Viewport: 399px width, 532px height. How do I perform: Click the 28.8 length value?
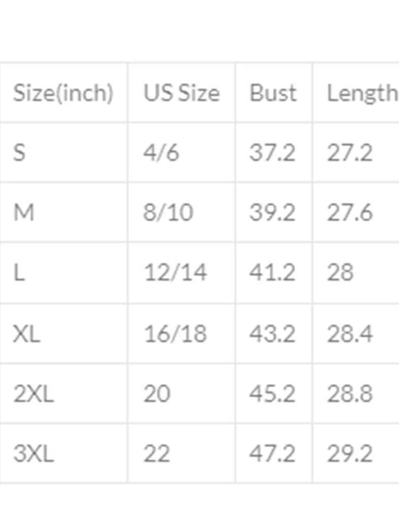click(350, 394)
